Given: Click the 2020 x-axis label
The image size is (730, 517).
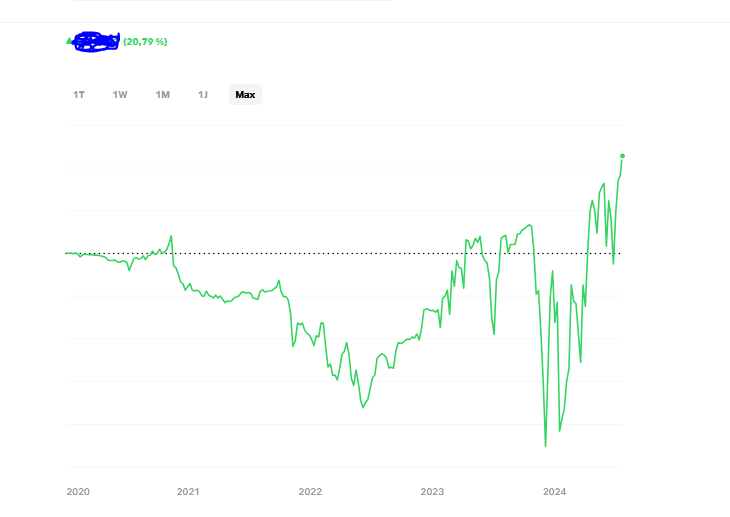Looking at the screenshot, I should [77, 492].
